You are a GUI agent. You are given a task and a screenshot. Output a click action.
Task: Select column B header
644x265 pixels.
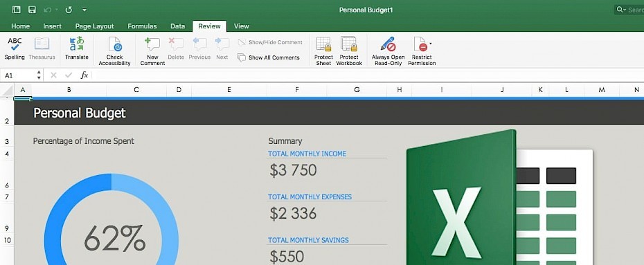click(x=69, y=90)
